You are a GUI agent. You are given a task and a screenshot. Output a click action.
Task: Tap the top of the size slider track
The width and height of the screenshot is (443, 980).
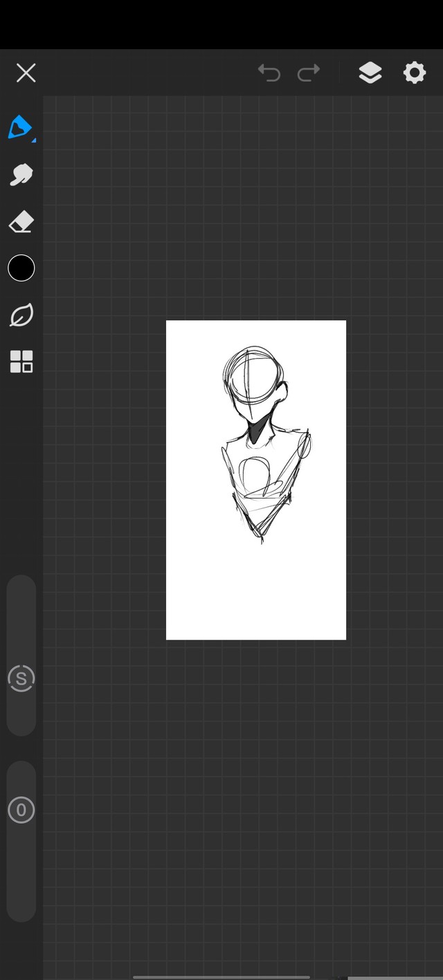21,588
